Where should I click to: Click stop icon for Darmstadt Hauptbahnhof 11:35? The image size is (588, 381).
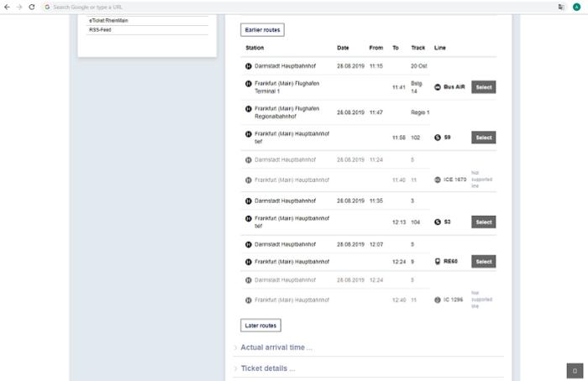(249, 201)
